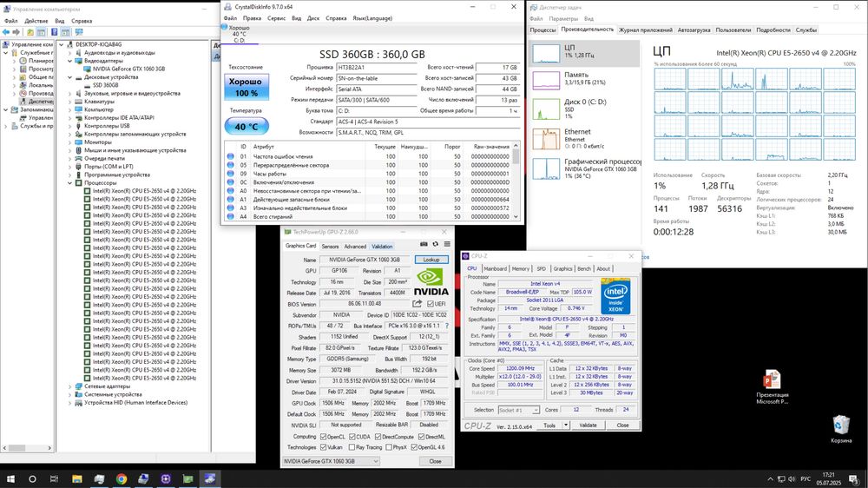Toggle OpenGL 4.6 checkbox in GPU-Z

coord(414,447)
